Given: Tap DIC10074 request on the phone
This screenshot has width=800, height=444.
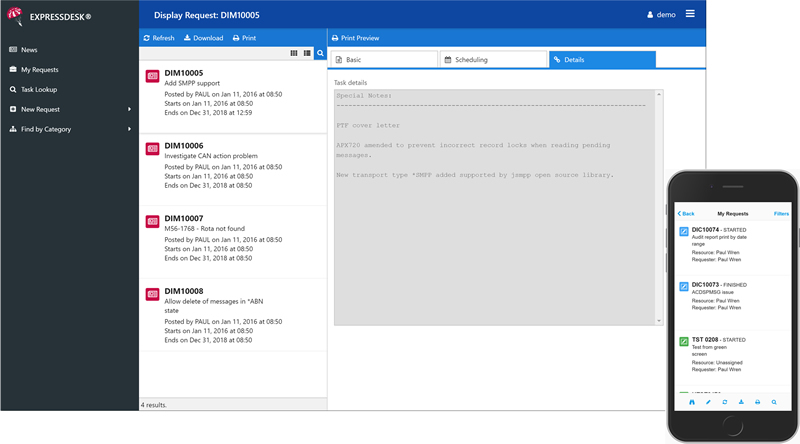Looking at the screenshot, I should [732, 244].
